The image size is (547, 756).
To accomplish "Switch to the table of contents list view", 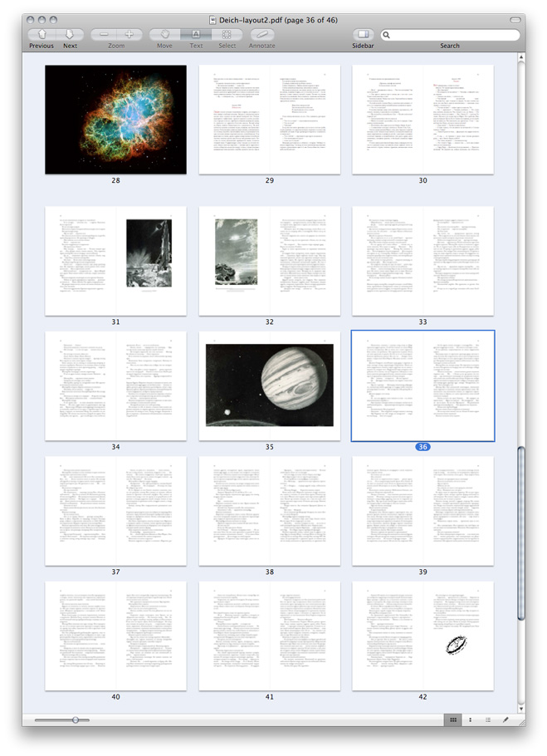I will (487, 719).
